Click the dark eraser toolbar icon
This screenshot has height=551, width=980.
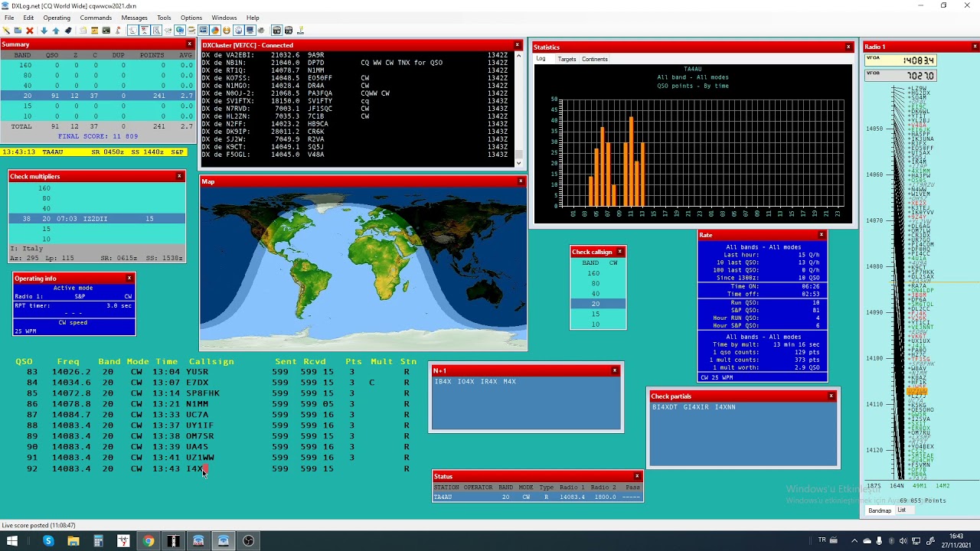click(68, 31)
